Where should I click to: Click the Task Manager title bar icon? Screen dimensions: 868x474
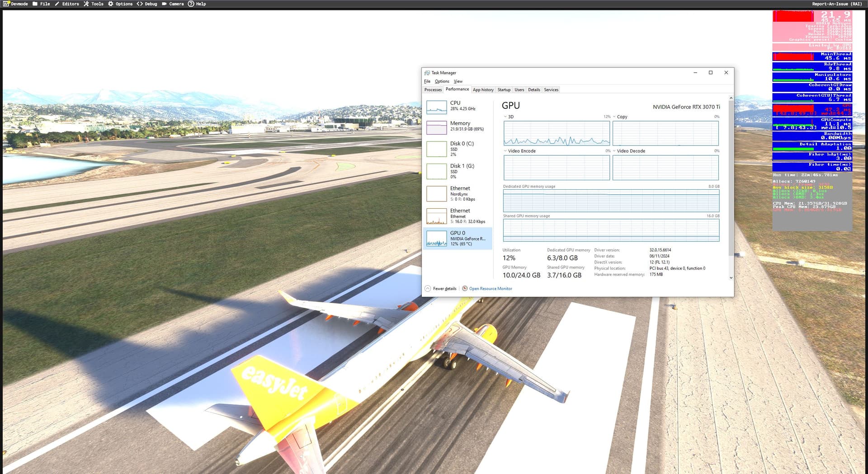(427, 73)
